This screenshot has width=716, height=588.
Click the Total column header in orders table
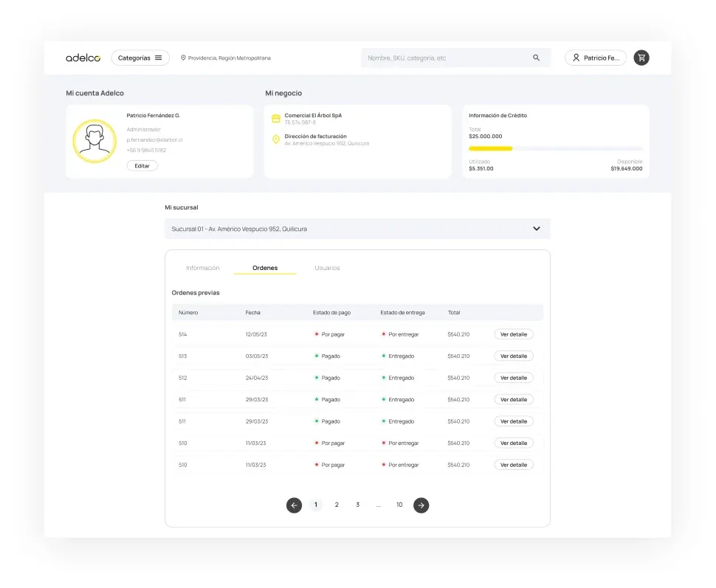454,313
